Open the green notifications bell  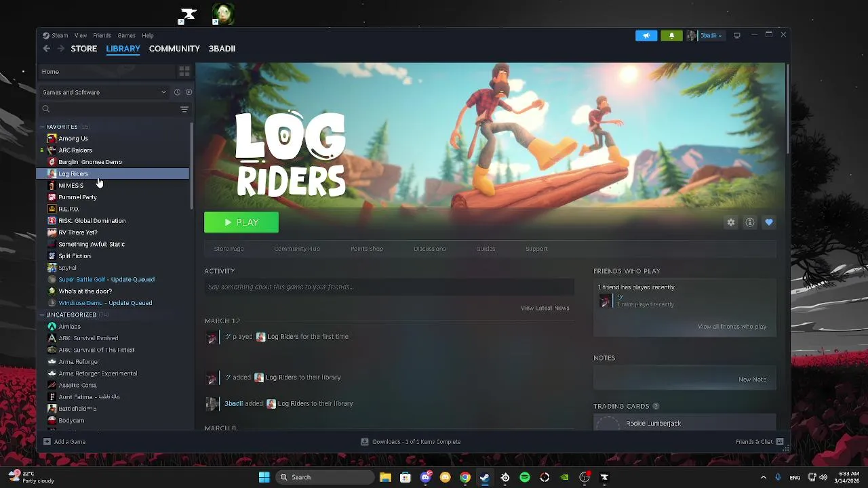click(x=671, y=35)
